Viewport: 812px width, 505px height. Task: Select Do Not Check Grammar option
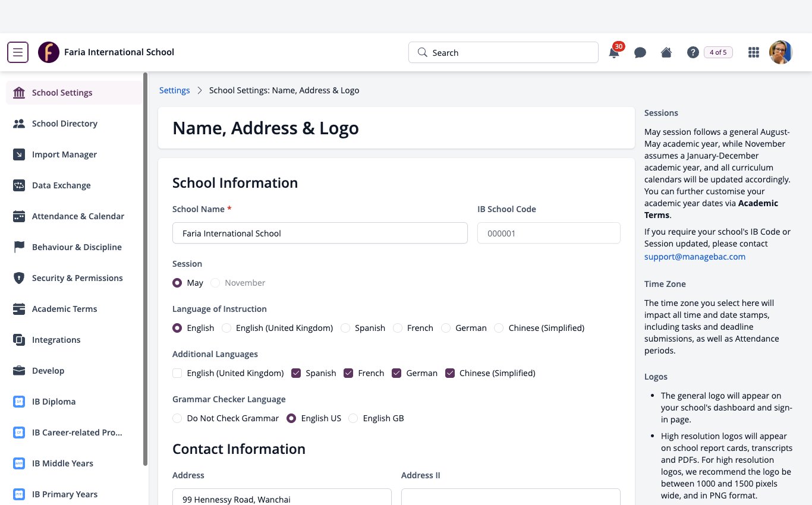[177, 418]
